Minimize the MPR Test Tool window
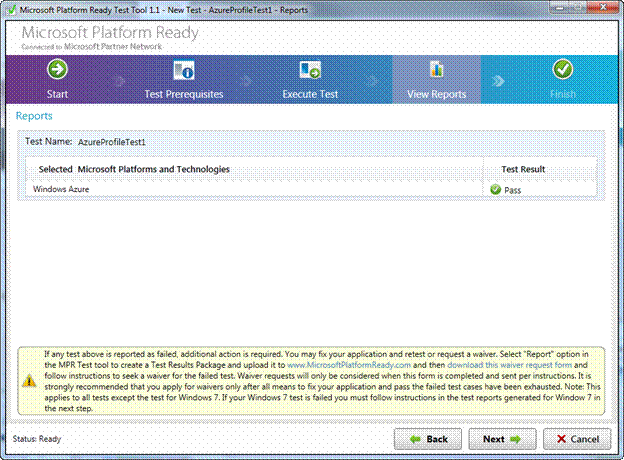 [x=559, y=7]
